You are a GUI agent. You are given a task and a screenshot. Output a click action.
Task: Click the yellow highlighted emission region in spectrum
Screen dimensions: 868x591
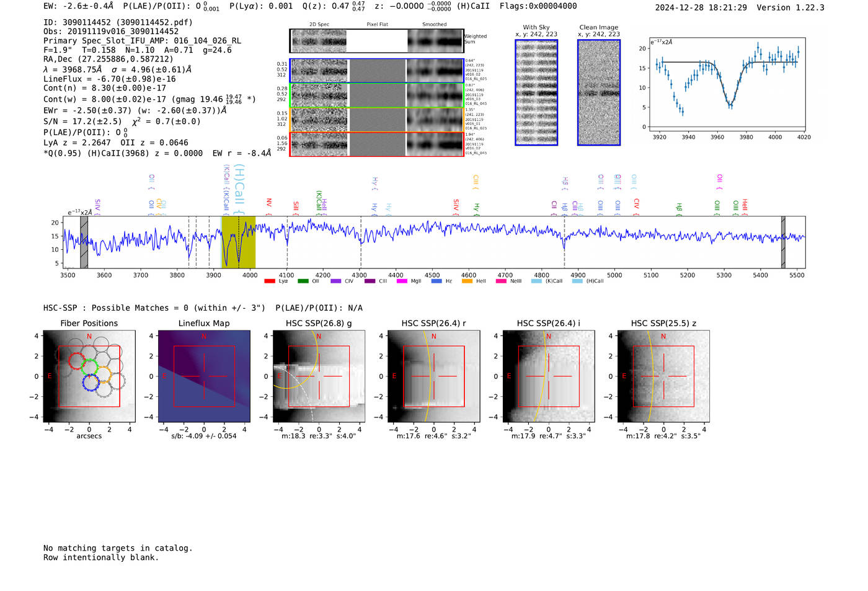coord(238,242)
